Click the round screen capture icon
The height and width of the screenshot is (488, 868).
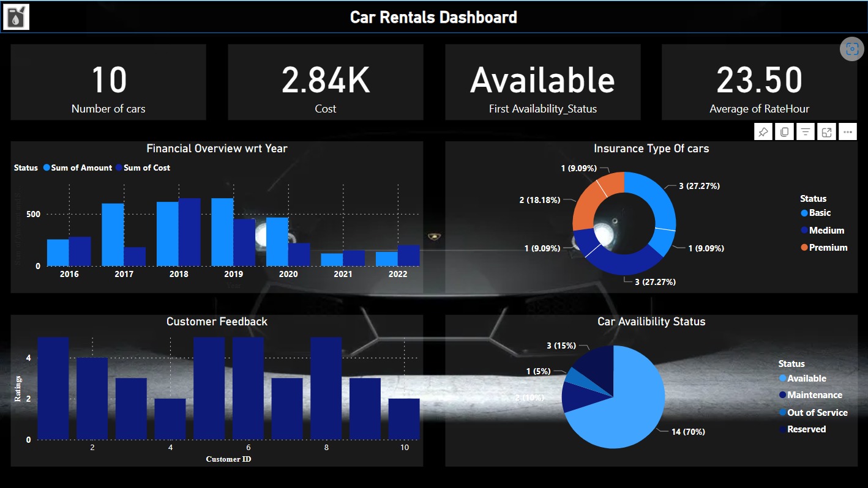point(852,49)
